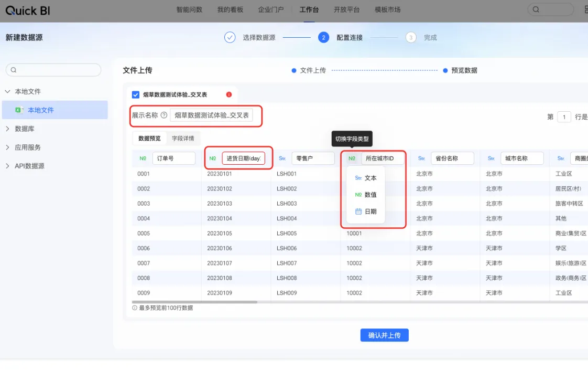Select the 本地文件 item in sidebar

(x=55, y=110)
